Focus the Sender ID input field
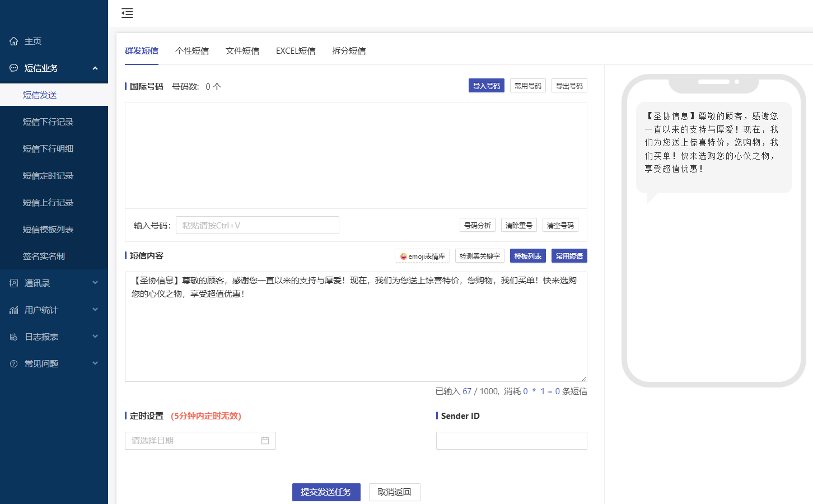Image resolution: width=813 pixels, height=504 pixels. (511, 441)
